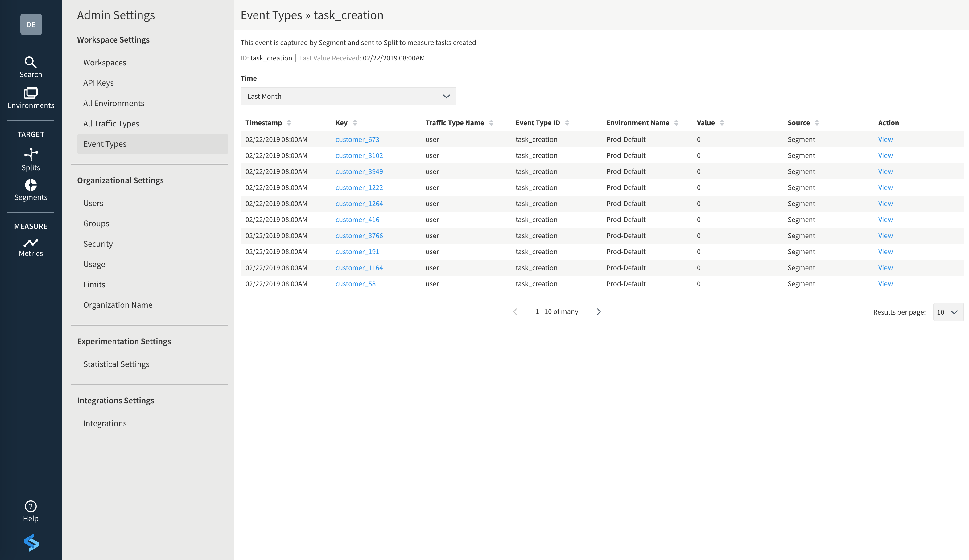Open customer_3949 key link

[359, 171]
